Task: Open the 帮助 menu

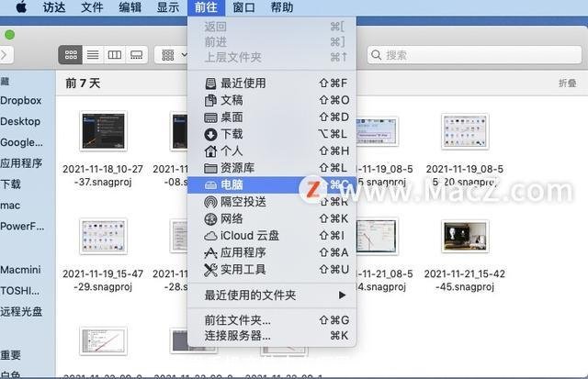Action: pyautogui.click(x=282, y=7)
